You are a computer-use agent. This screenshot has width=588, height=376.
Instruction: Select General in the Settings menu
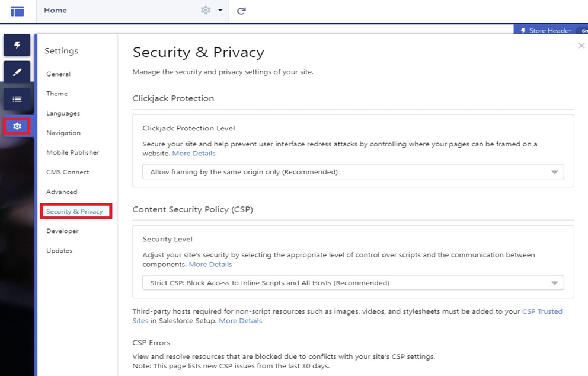[x=58, y=74]
